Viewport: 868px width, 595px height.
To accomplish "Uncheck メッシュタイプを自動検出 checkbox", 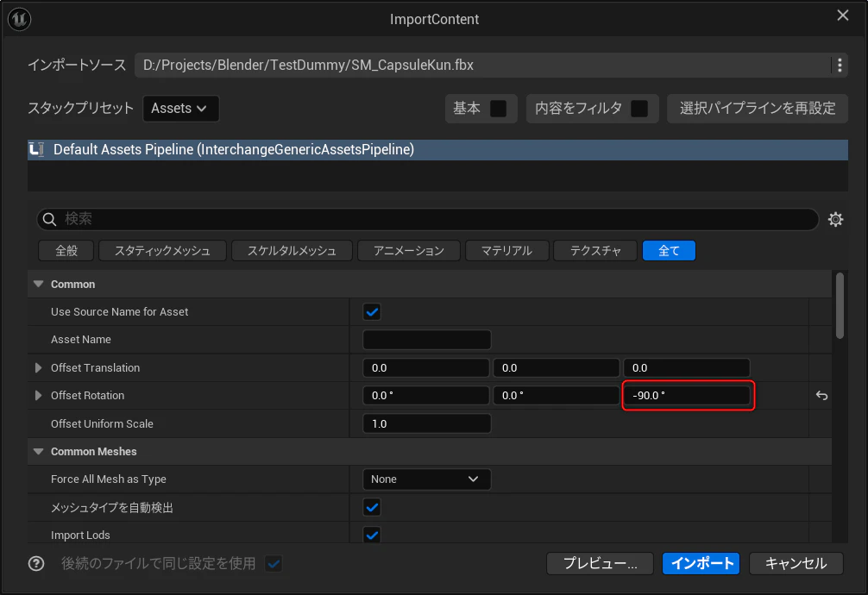I will point(372,508).
